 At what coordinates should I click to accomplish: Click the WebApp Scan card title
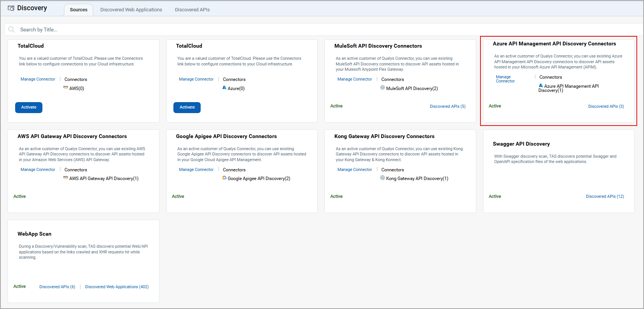[34, 234]
